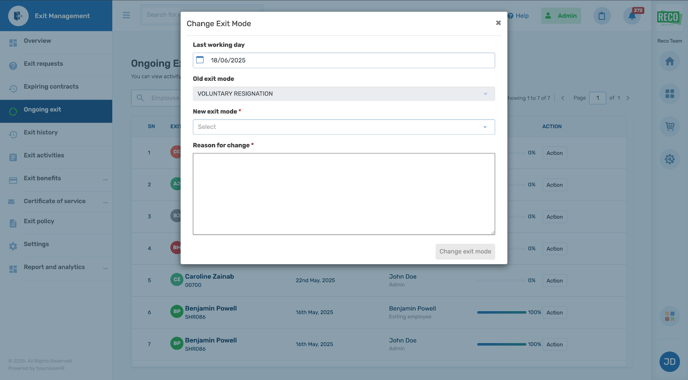Open the Old exit mode dropdown arrow
This screenshot has height=380, width=688.
tap(485, 94)
